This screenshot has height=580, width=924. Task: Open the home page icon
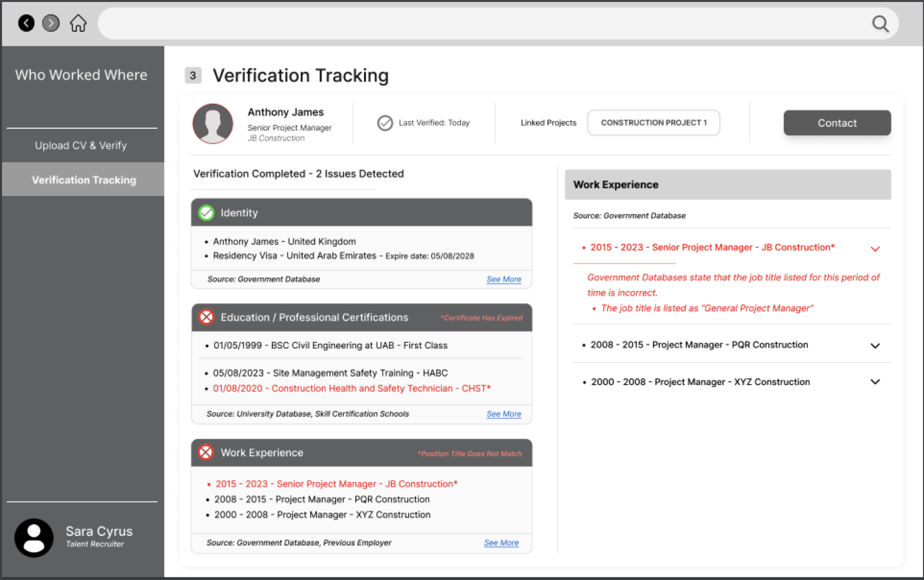(x=78, y=23)
